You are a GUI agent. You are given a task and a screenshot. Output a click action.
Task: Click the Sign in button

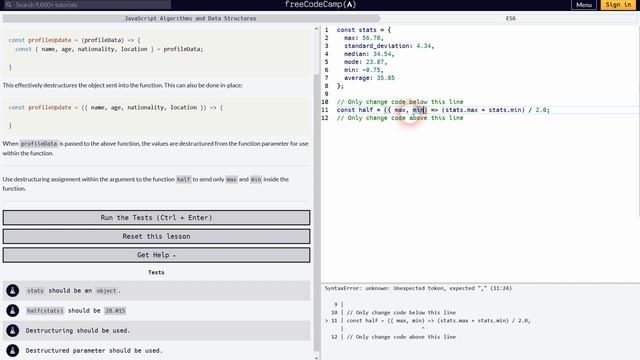618,5
